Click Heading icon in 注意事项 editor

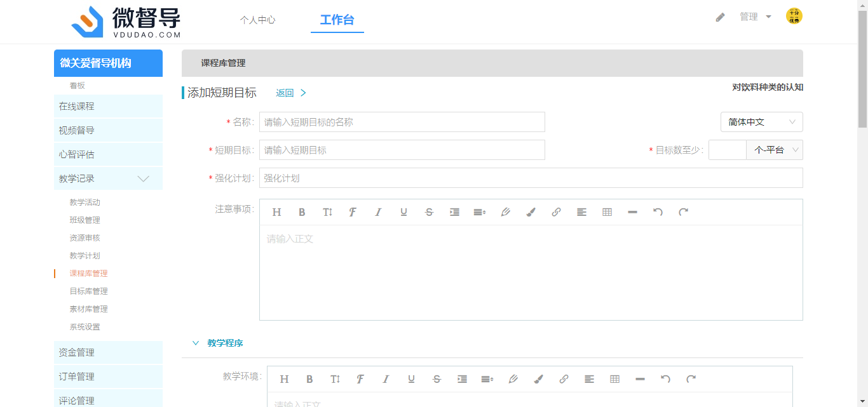coord(276,212)
